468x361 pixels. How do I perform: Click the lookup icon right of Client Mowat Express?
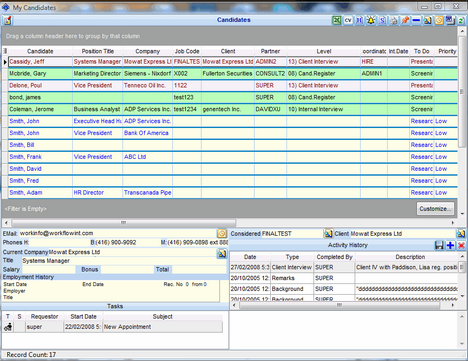(x=461, y=234)
